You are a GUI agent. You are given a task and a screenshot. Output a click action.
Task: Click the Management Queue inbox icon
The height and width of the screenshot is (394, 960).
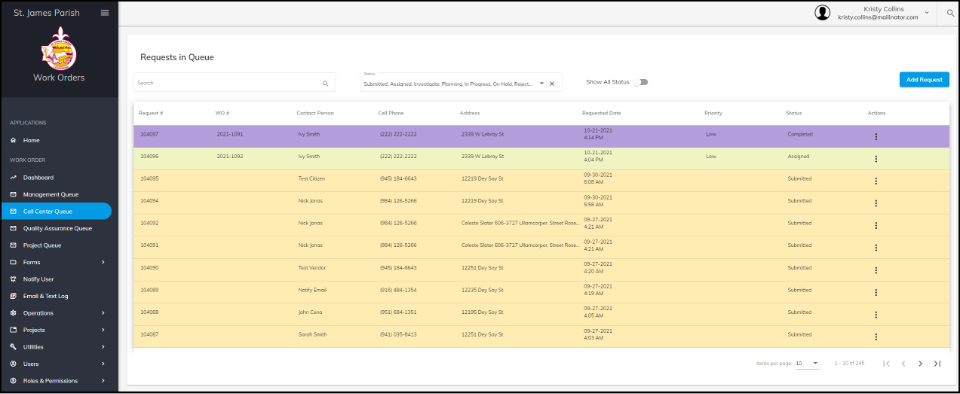tap(13, 195)
